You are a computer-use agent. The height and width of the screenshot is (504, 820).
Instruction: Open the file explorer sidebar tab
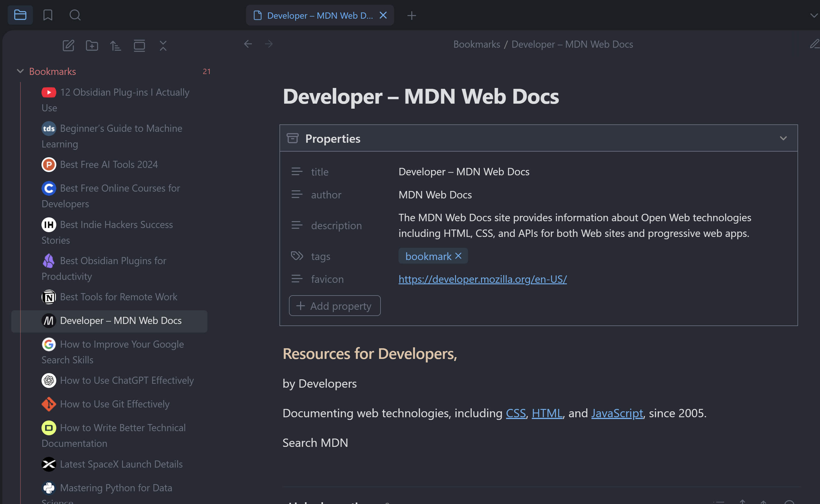coord(20,15)
